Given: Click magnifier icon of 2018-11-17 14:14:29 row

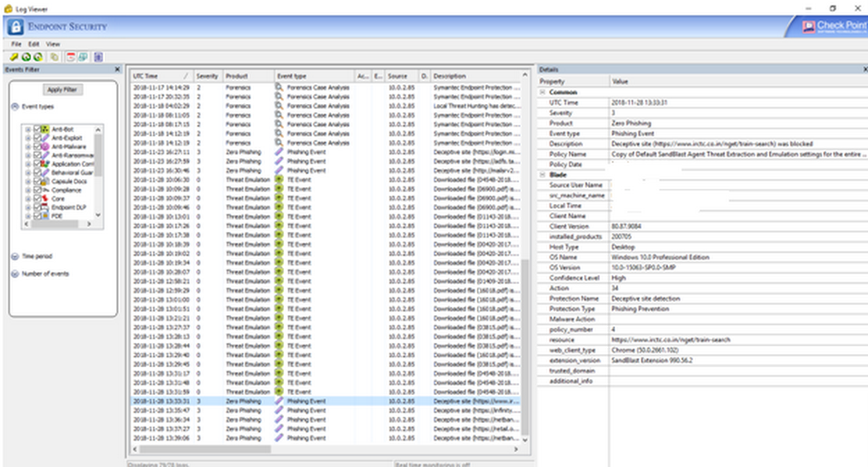Looking at the screenshot, I should 279,87.
